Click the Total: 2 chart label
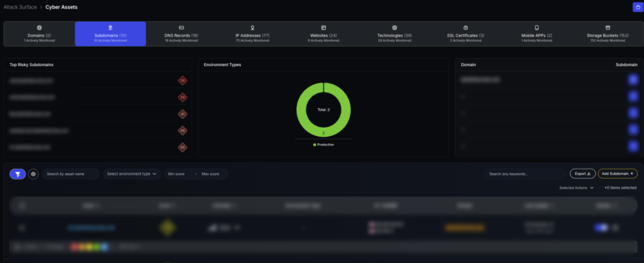The height and width of the screenshot is (263, 644). point(324,109)
